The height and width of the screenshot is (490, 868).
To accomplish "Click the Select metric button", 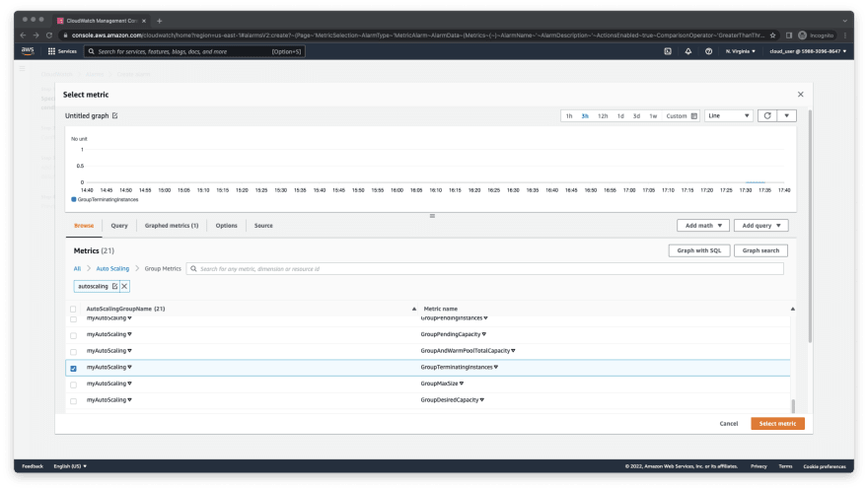I will click(x=778, y=424).
